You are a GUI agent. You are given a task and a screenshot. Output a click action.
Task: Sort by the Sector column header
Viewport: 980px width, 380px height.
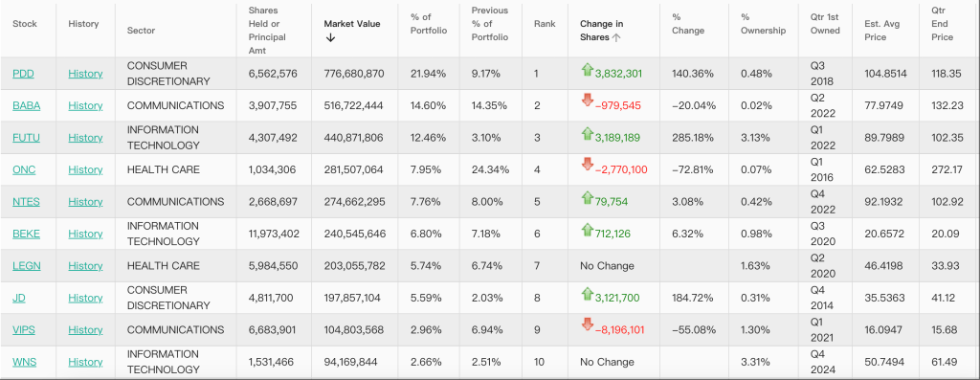[141, 30]
